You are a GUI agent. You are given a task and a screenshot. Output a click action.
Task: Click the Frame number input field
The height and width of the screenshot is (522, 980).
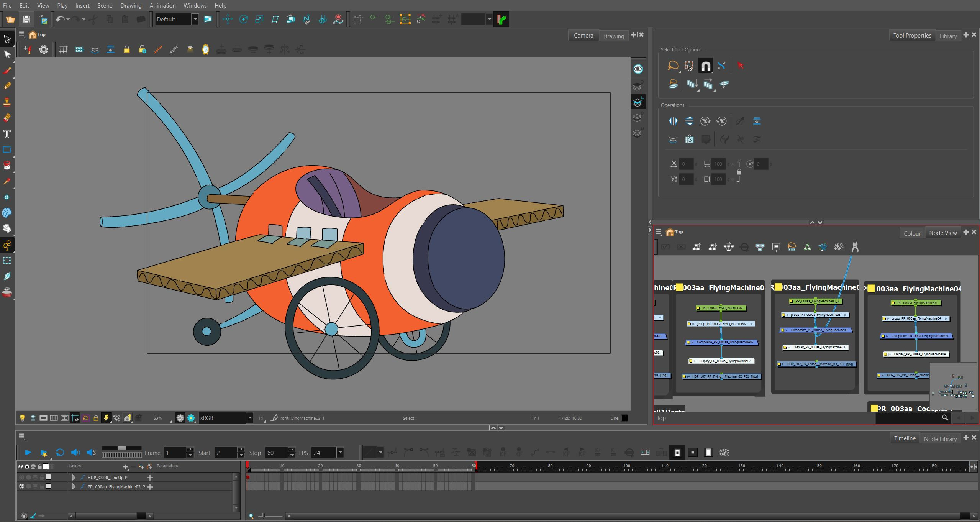[x=175, y=453]
